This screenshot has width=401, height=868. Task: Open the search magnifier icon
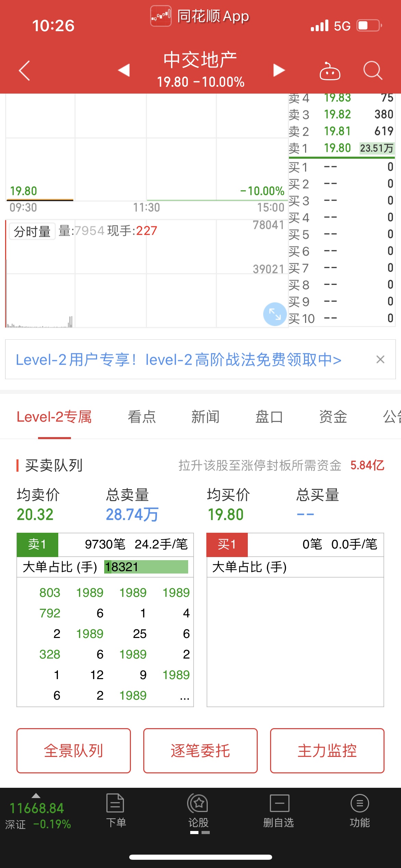(373, 71)
